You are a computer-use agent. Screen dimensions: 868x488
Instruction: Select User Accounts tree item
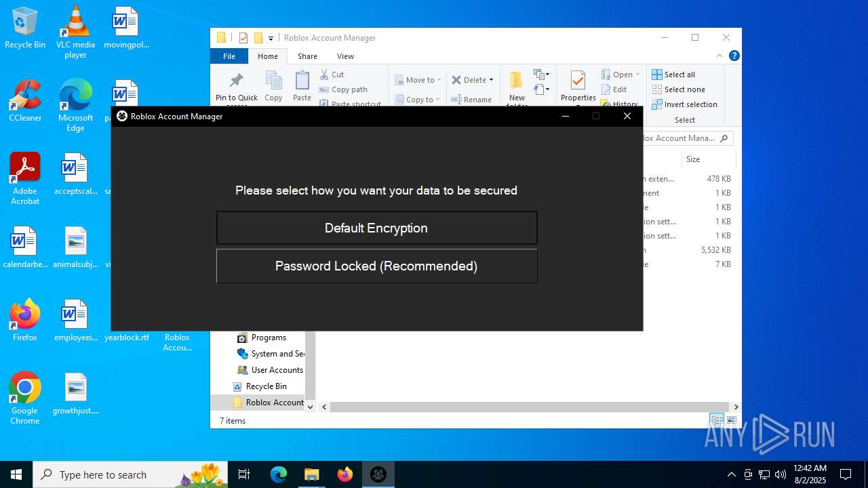click(270, 370)
